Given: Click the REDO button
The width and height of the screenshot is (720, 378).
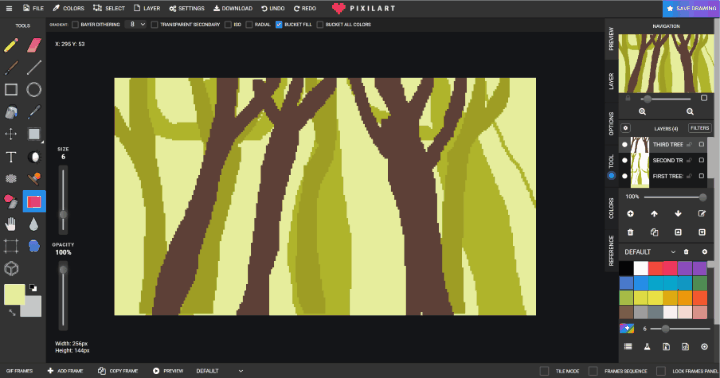Looking at the screenshot, I should (x=305, y=8).
